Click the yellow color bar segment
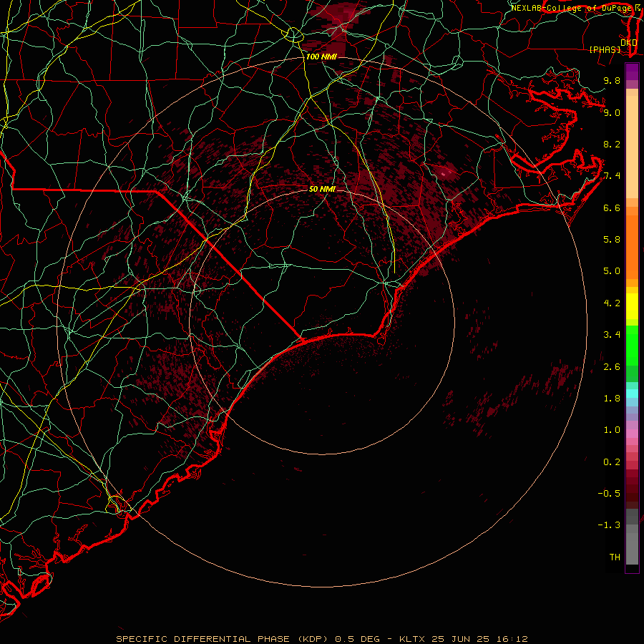The height and width of the screenshot is (644, 644). click(x=632, y=306)
